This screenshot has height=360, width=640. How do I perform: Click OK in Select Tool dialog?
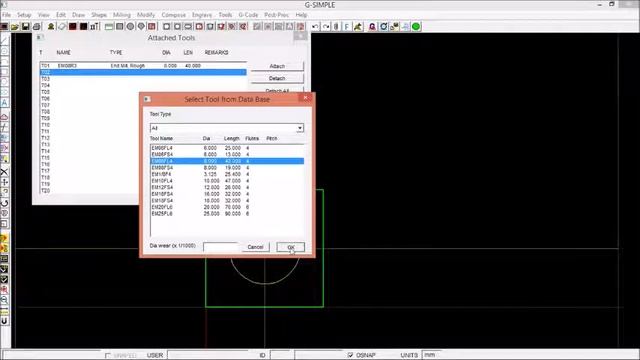point(291,247)
